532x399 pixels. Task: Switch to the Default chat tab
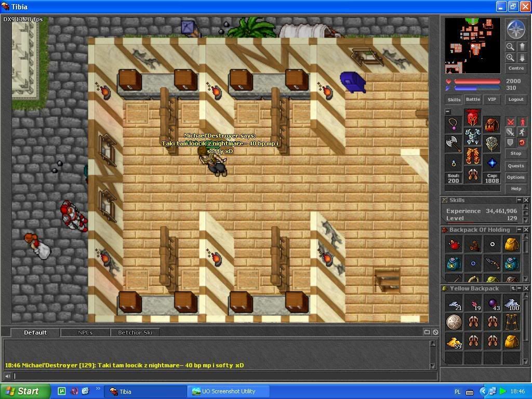click(x=35, y=332)
